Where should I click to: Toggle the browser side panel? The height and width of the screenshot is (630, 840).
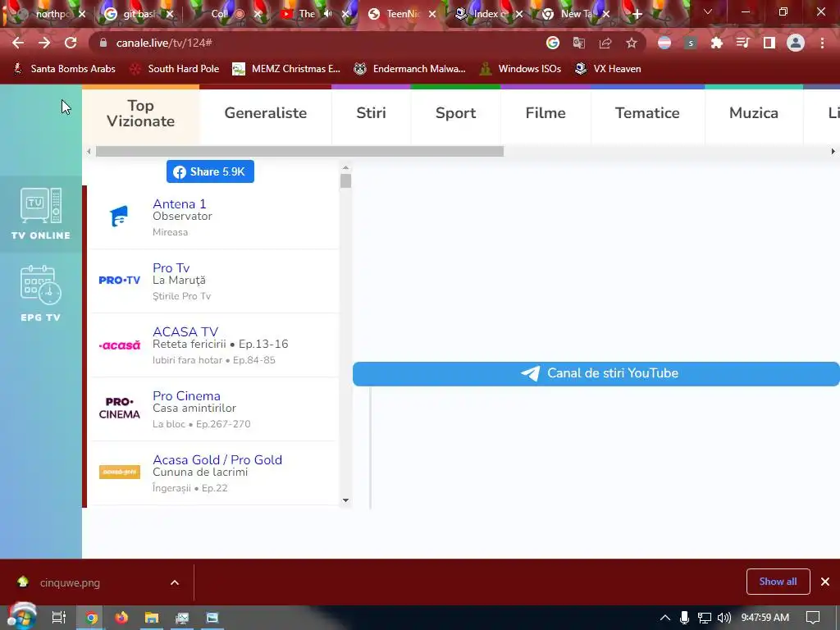[769, 43]
